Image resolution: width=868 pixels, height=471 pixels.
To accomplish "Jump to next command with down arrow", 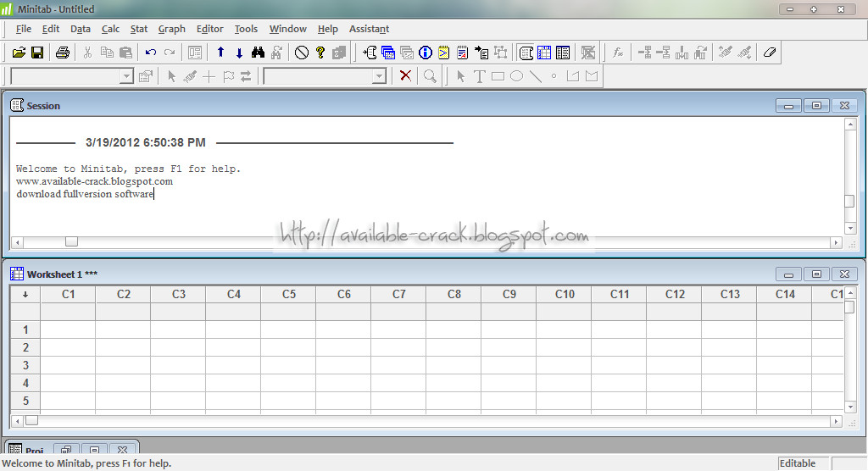I will click(239, 53).
